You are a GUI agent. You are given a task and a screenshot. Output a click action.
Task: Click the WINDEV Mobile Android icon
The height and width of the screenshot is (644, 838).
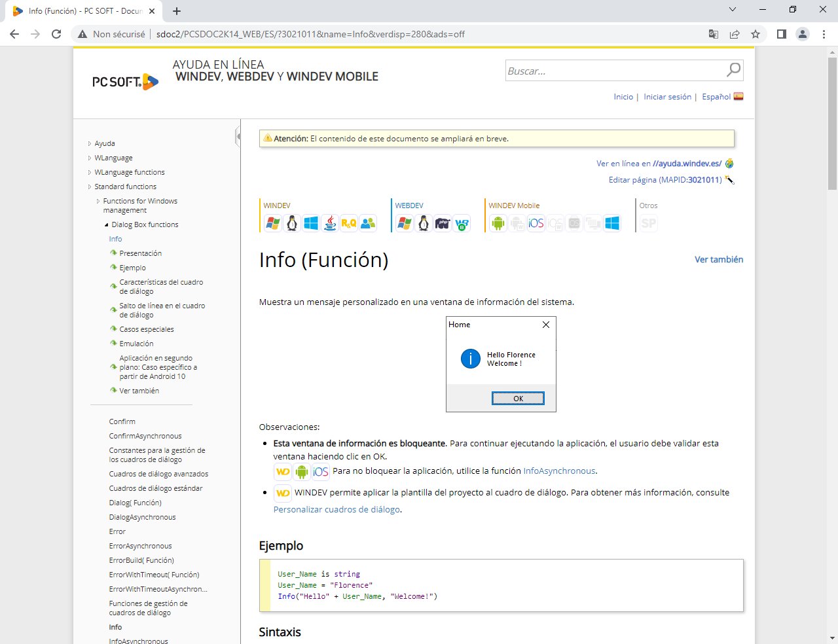click(x=498, y=223)
